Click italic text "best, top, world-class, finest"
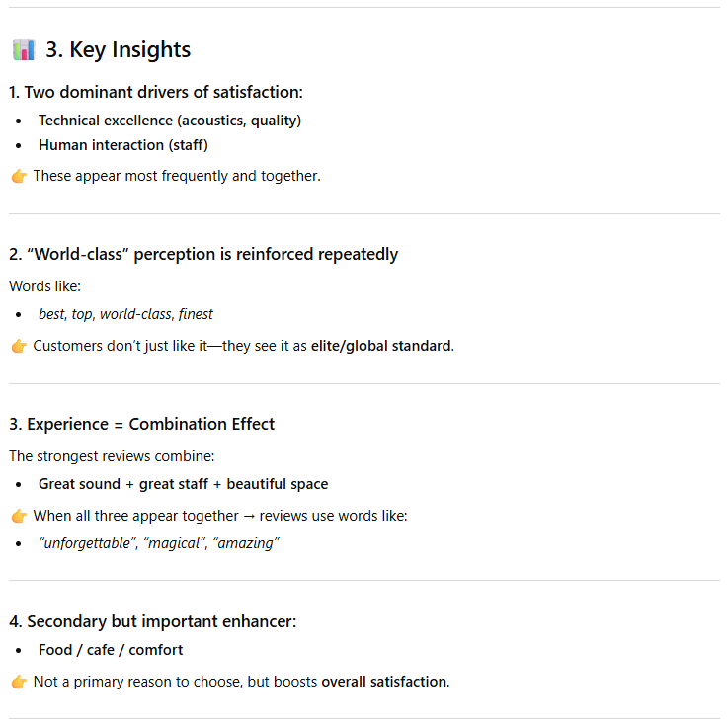This screenshot has height=728, width=727. pos(125,314)
